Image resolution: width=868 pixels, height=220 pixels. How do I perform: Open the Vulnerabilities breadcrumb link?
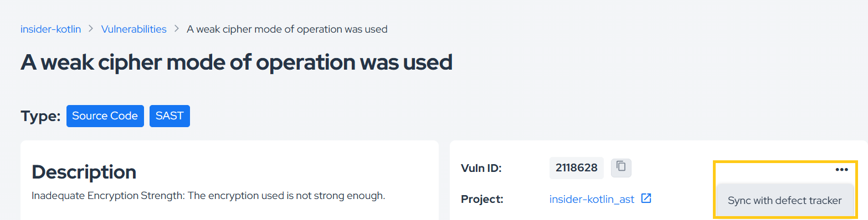tap(133, 29)
